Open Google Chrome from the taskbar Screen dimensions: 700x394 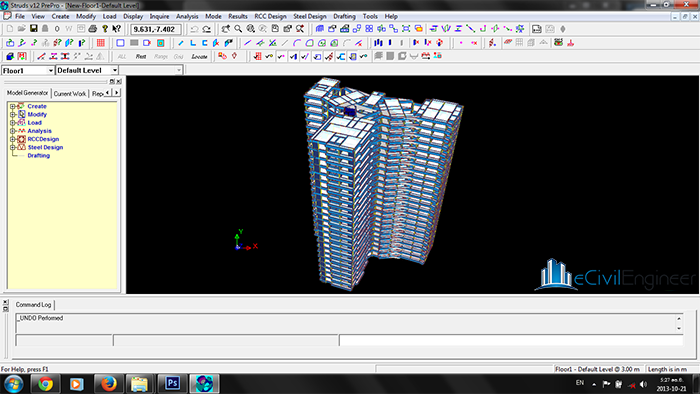tap(45, 384)
